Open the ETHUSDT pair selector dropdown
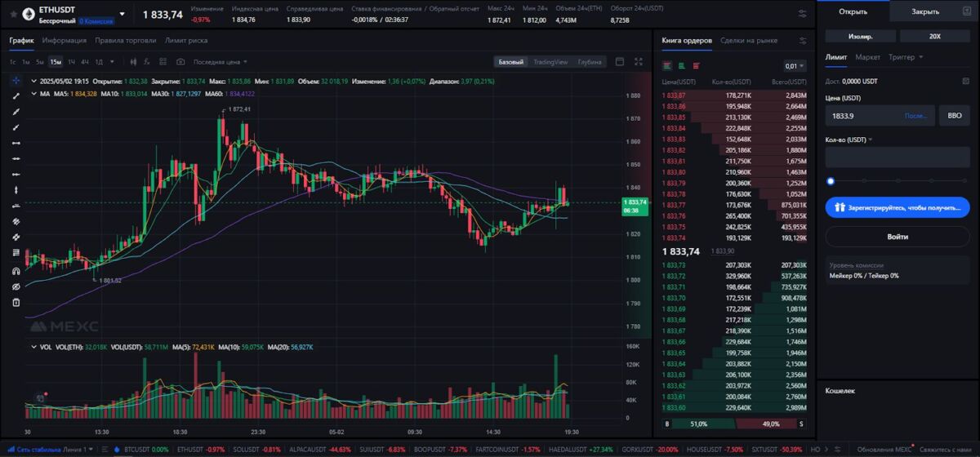Screen dimensions: 980x457 coord(122,14)
